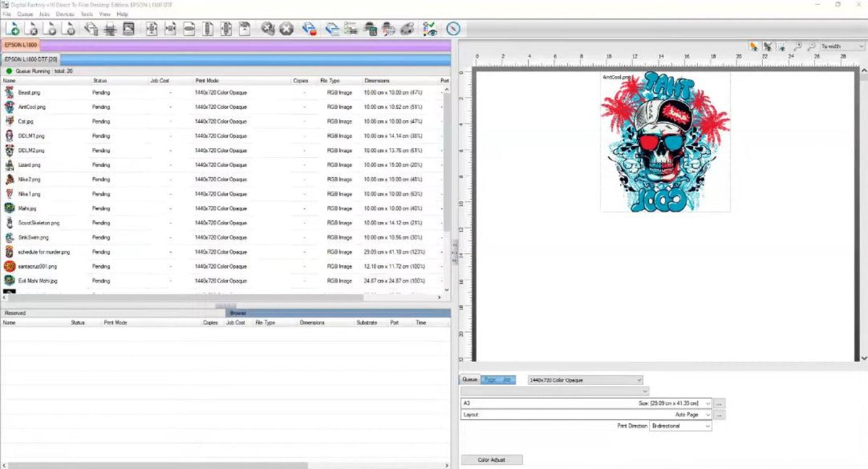Click the bottom window horizontal scrollbar

coord(157,465)
